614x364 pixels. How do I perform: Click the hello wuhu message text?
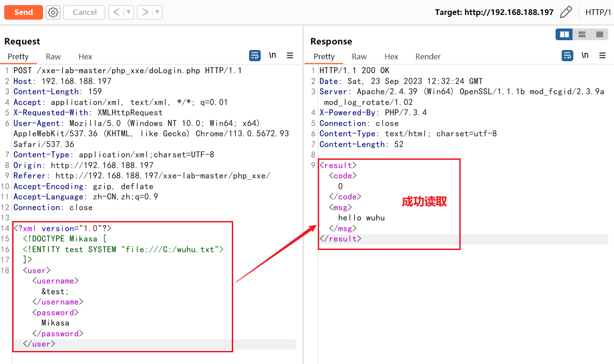click(x=361, y=218)
